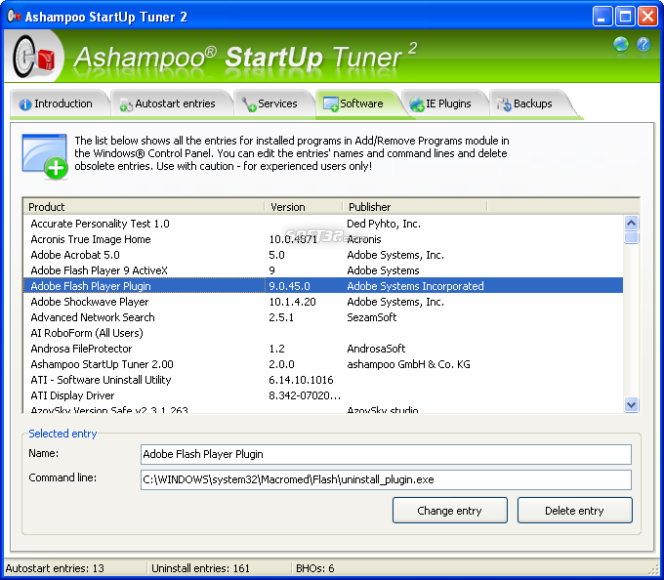Click the scrollbar thumb in software list

tap(631, 238)
